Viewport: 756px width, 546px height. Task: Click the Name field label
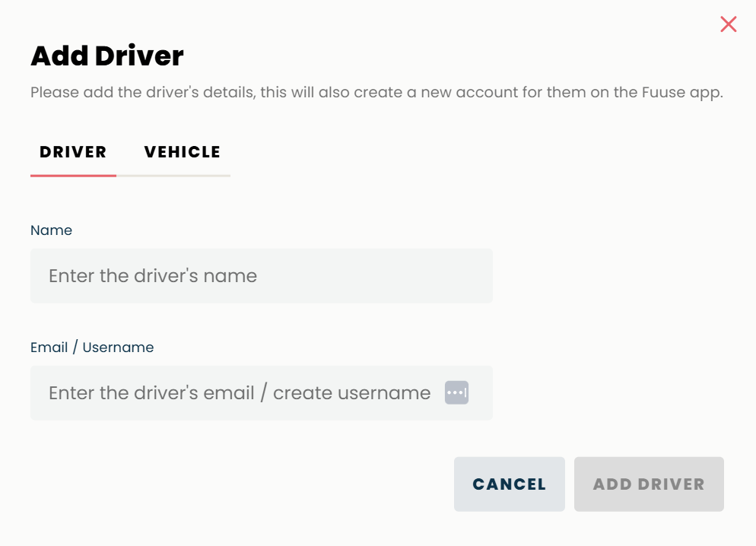[51, 230]
